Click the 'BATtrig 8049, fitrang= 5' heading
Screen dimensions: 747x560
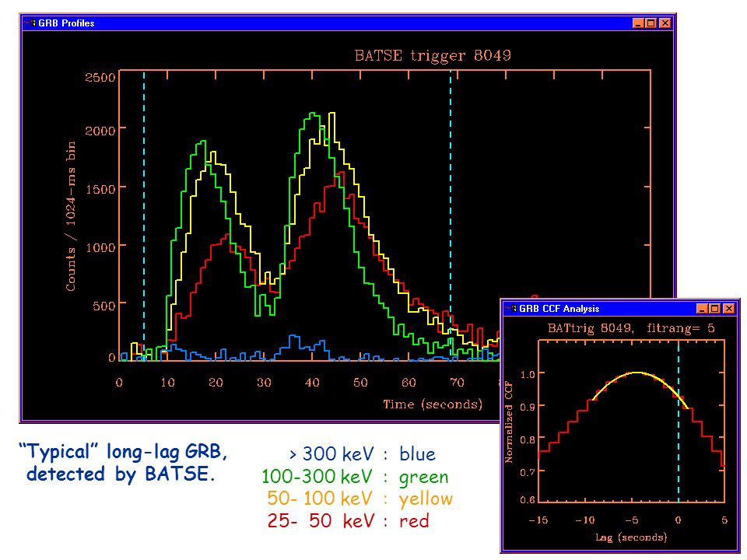[x=631, y=328]
